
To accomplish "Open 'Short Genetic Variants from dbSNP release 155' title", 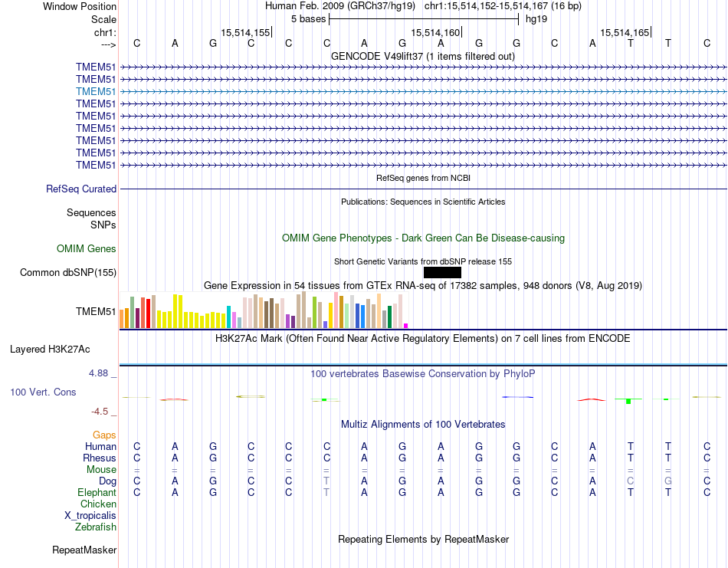I will (423, 261).
